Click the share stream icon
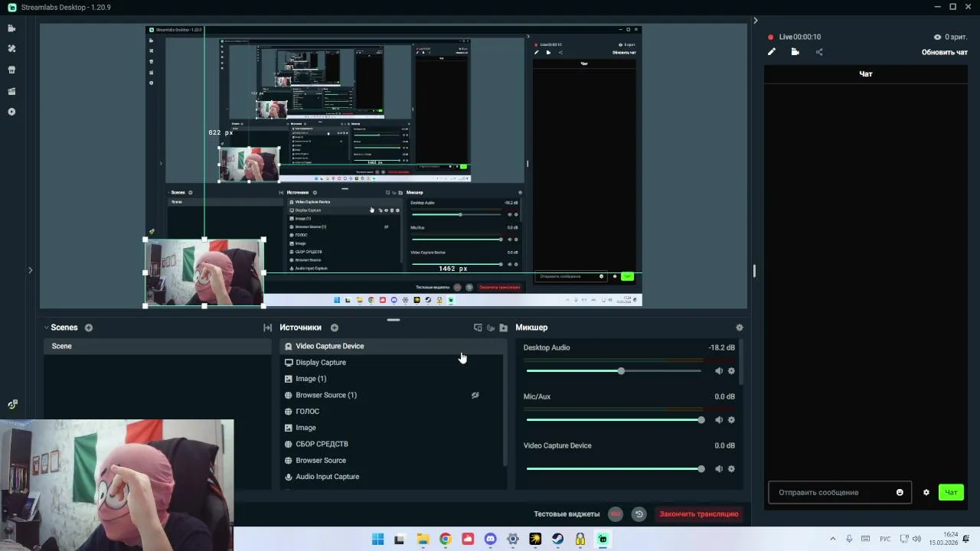The image size is (980, 551). tap(819, 52)
